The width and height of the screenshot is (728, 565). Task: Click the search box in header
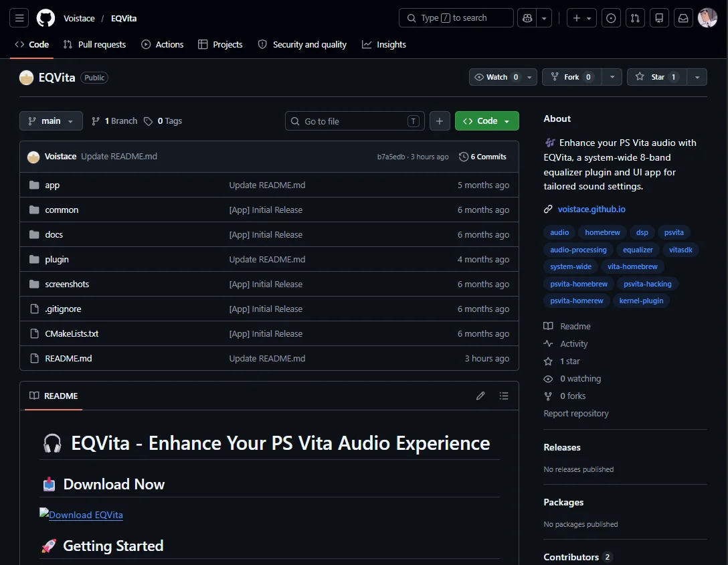click(x=456, y=18)
